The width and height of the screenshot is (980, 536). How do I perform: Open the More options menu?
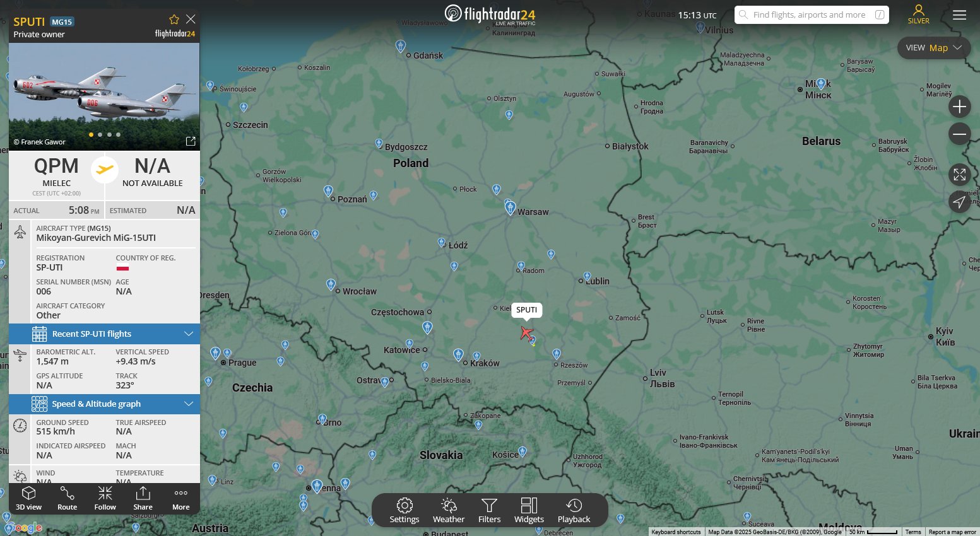click(x=181, y=498)
